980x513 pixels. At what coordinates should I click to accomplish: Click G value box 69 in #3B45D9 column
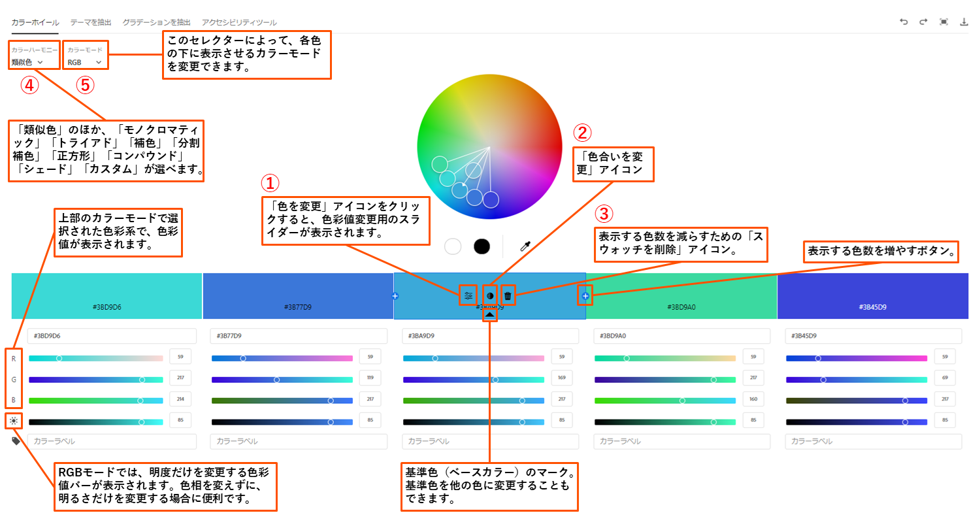click(x=945, y=378)
